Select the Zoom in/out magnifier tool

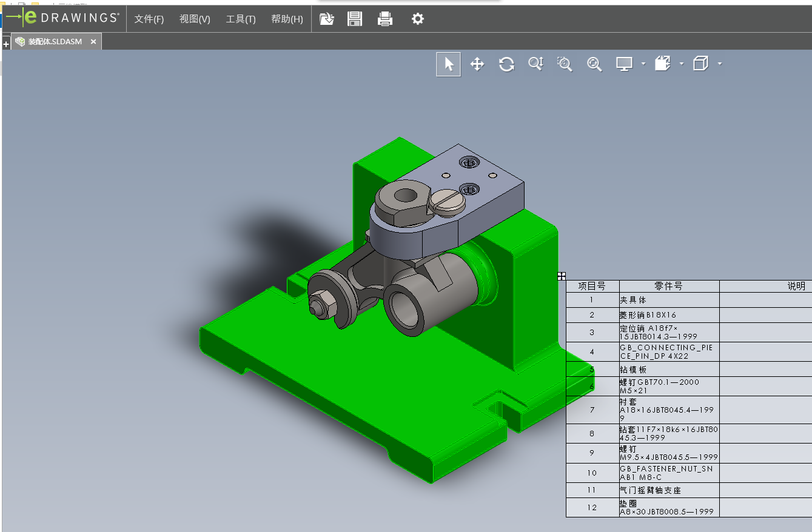(x=535, y=64)
